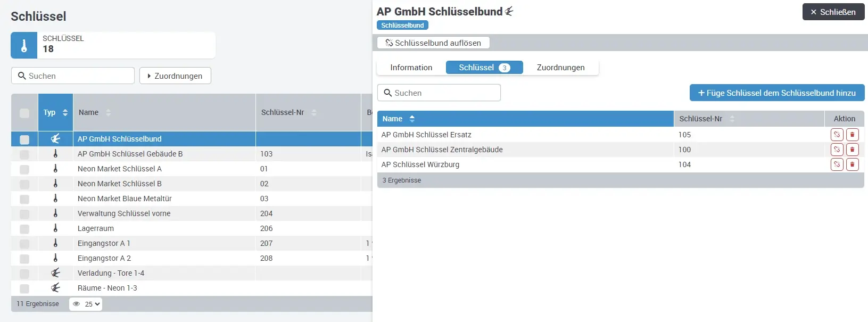Select the Verladung - Tore 1-4 row name
868x322 pixels.
[x=111, y=273]
